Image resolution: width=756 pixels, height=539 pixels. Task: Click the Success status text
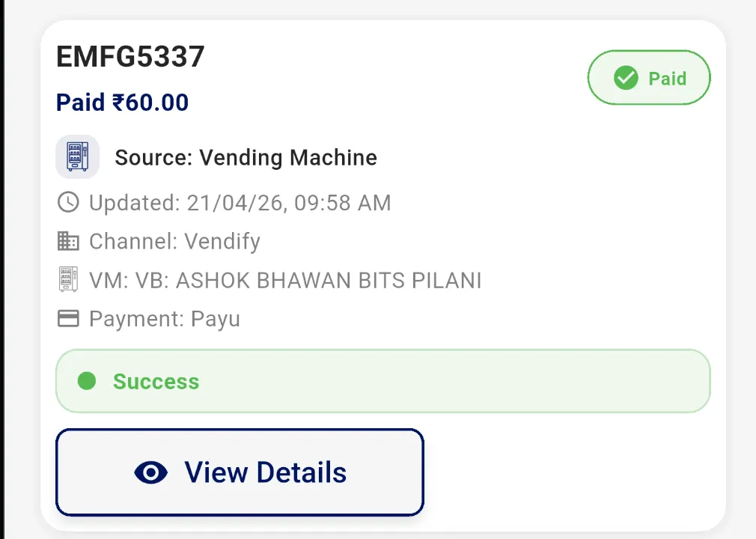pyautogui.click(x=156, y=382)
